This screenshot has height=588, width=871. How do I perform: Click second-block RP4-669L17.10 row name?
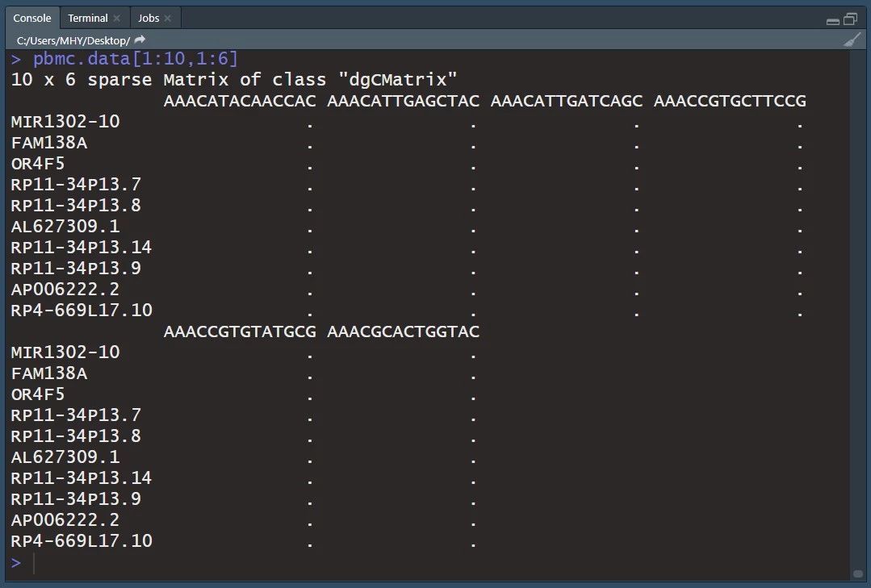point(82,540)
